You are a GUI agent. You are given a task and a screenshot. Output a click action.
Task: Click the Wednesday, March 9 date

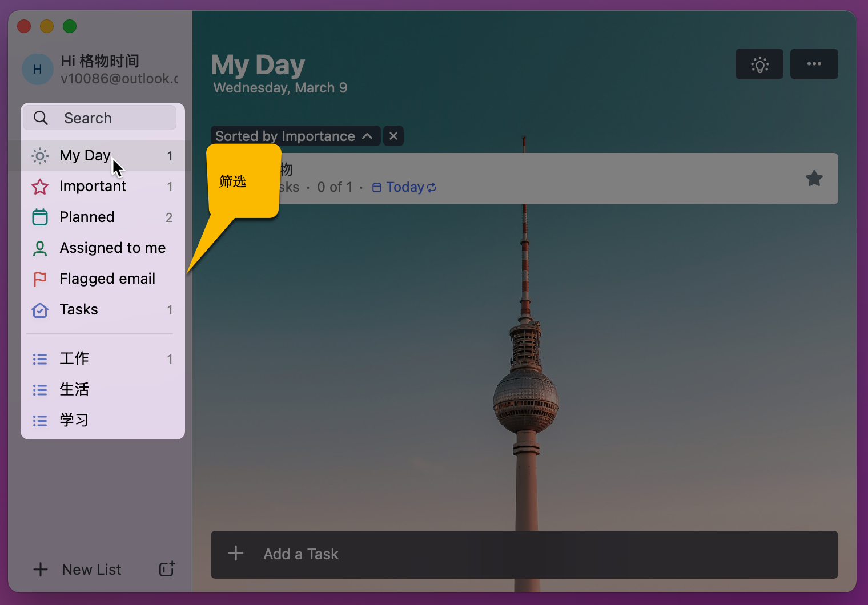point(280,88)
